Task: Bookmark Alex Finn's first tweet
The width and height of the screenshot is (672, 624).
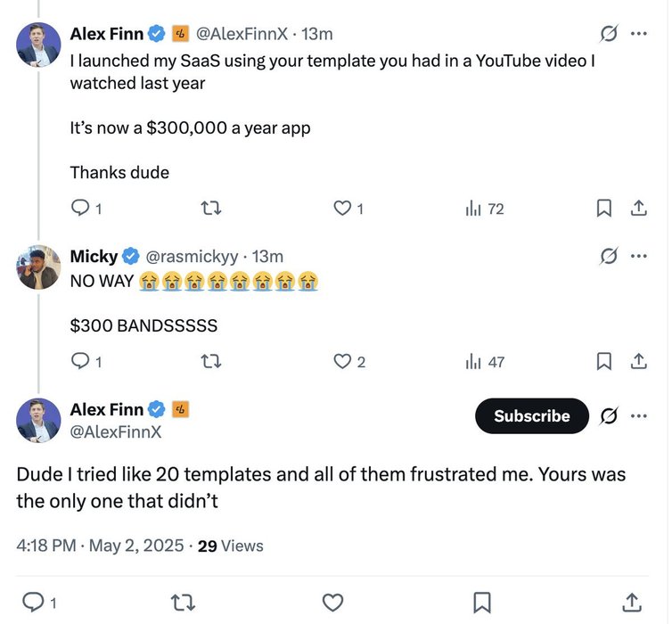Action: click(603, 209)
